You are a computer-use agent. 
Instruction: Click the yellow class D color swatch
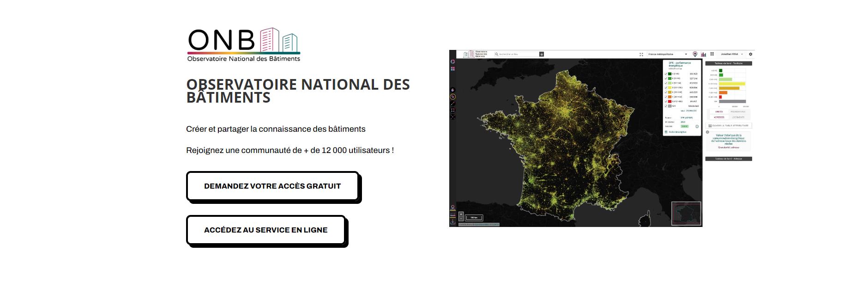(x=670, y=87)
